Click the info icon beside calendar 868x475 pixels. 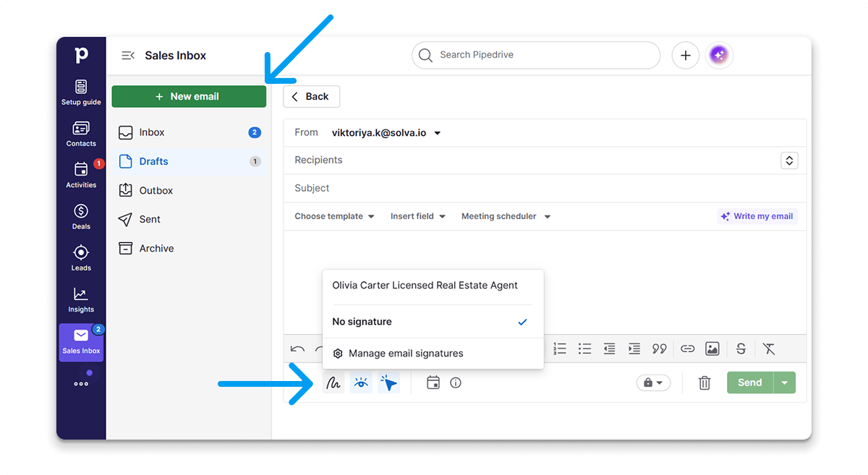456,382
